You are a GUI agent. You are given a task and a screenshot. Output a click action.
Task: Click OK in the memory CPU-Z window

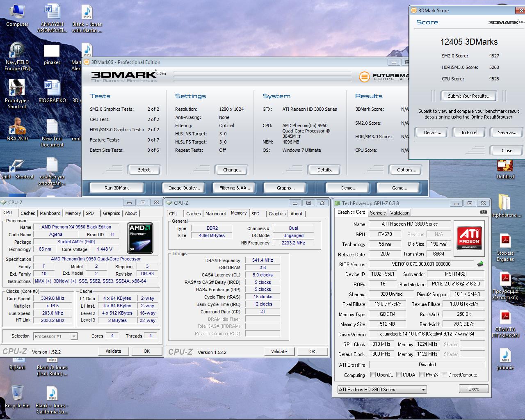[312, 352]
